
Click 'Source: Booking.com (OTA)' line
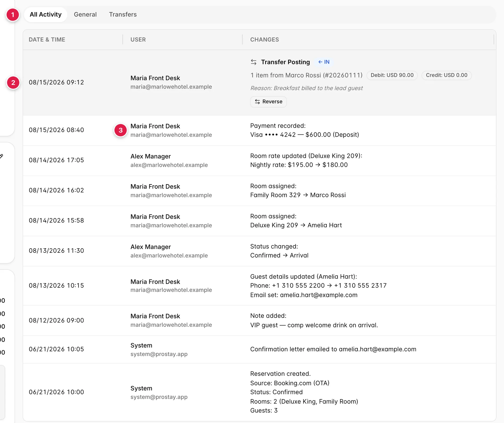290,383
